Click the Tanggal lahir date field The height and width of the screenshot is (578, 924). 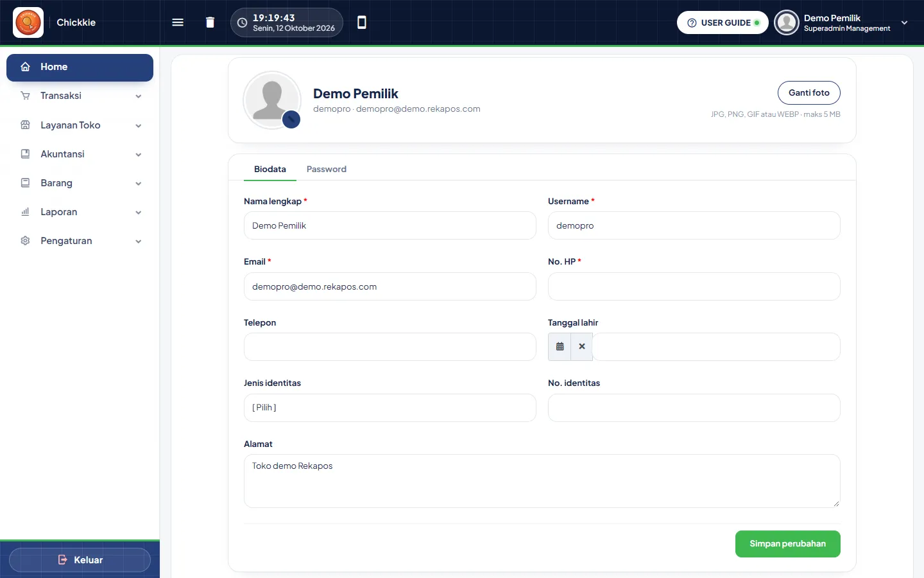click(x=717, y=347)
